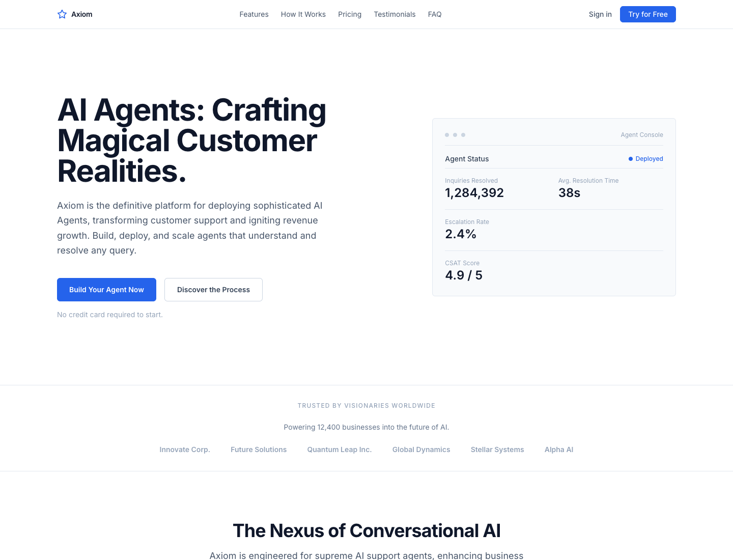Click the Escalation Rate label

click(467, 222)
